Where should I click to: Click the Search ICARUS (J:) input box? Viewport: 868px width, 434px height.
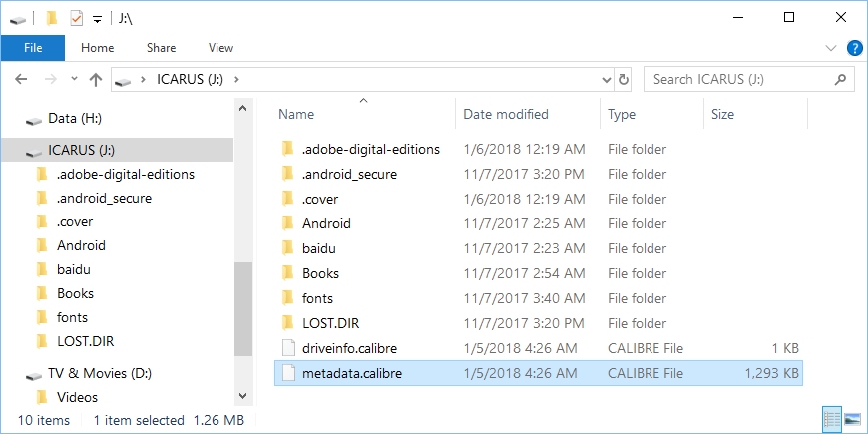[738, 80]
